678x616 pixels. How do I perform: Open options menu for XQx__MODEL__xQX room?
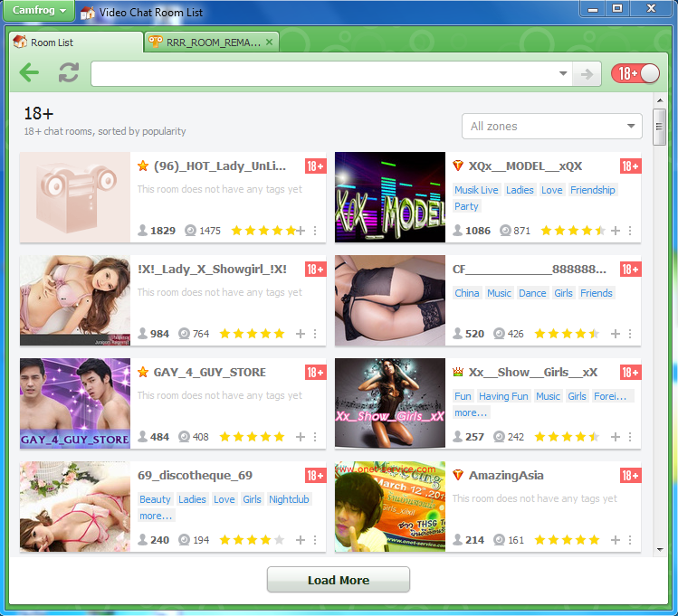click(x=630, y=231)
